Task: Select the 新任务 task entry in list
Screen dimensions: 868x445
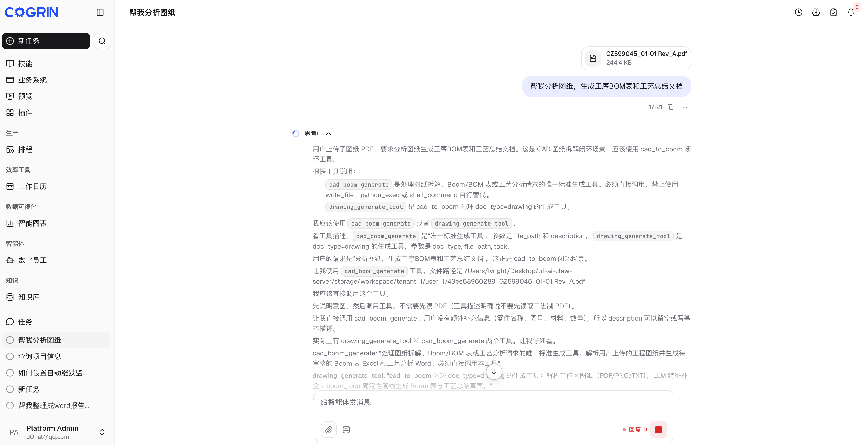Action: [56, 389]
